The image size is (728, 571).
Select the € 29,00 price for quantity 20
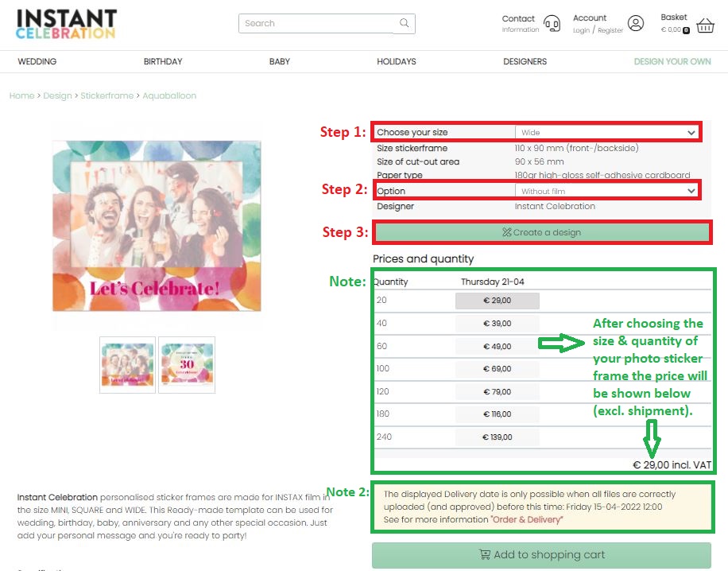pos(498,301)
